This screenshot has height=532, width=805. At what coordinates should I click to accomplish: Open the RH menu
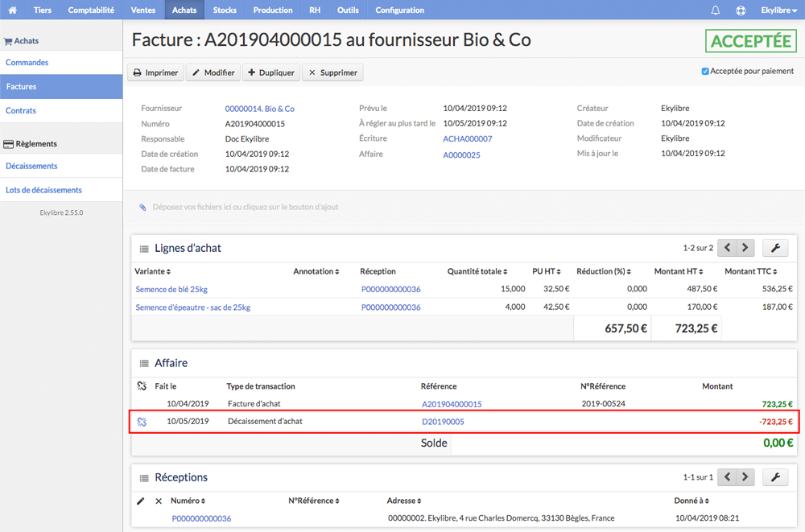tap(315, 10)
